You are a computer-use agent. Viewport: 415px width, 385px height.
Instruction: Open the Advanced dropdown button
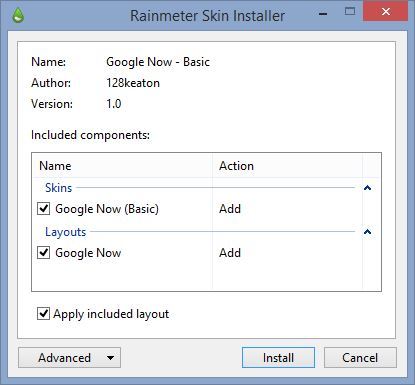[69, 358]
